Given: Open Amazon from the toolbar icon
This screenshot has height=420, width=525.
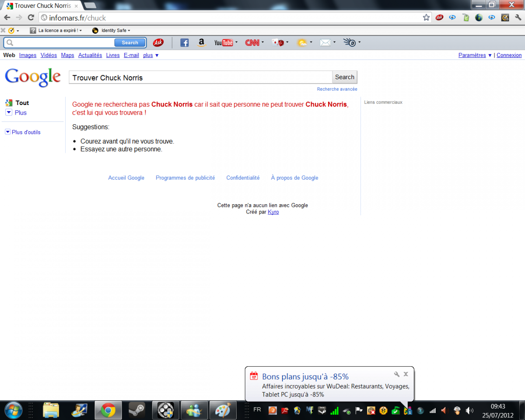Looking at the screenshot, I should click(x=201, y=42).
